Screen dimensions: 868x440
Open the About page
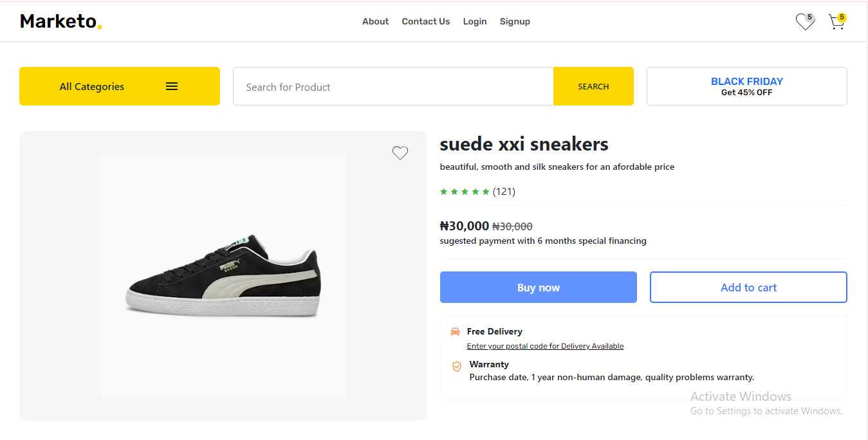[x=375, y=21]
